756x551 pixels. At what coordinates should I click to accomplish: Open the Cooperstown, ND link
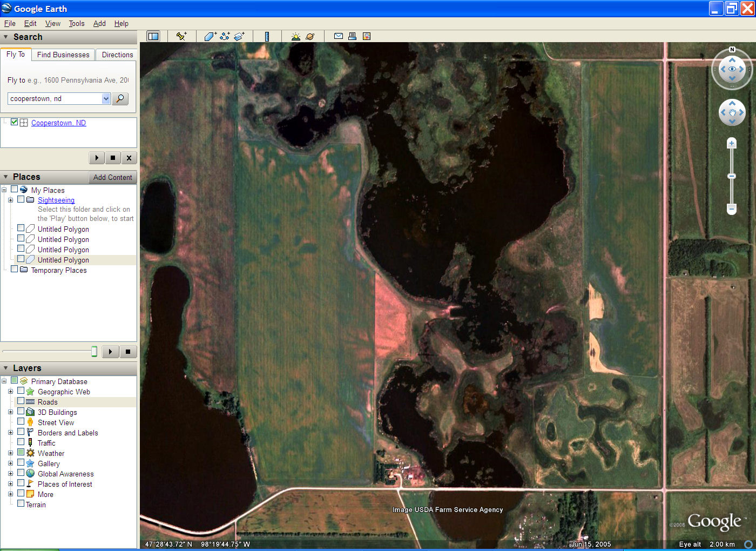tap(58, 123)
